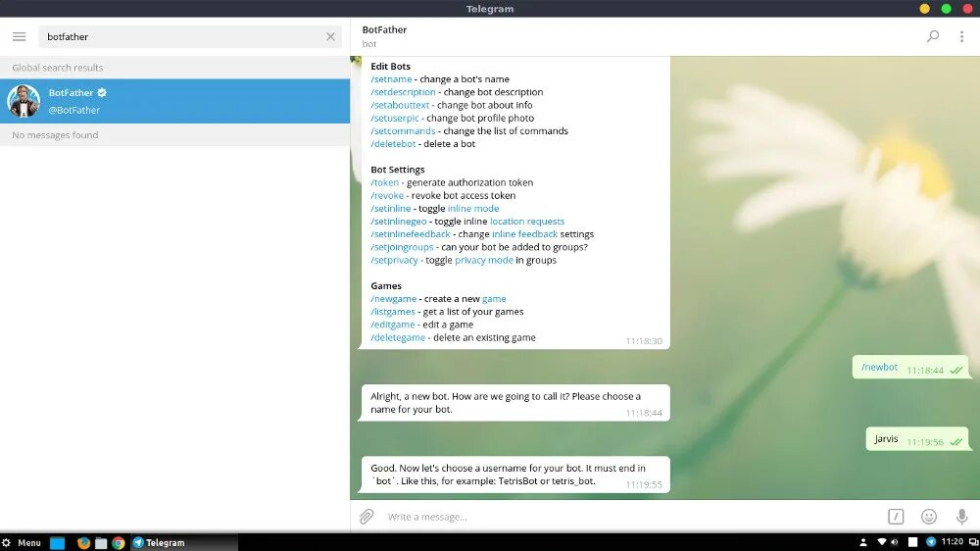Click the Telegram tray icon
The height and width of the screenshot is (551, 980).
pos(931,542)
